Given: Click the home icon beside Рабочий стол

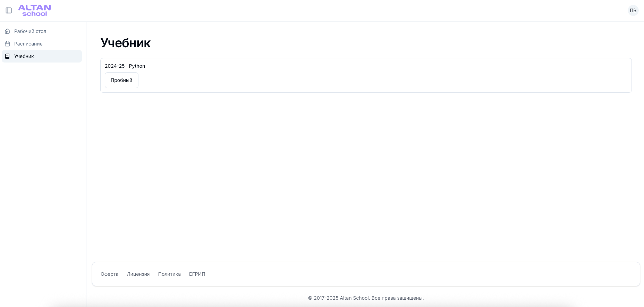Looking at the screenshot, I should pyautogui.click(x=7, y=31).
